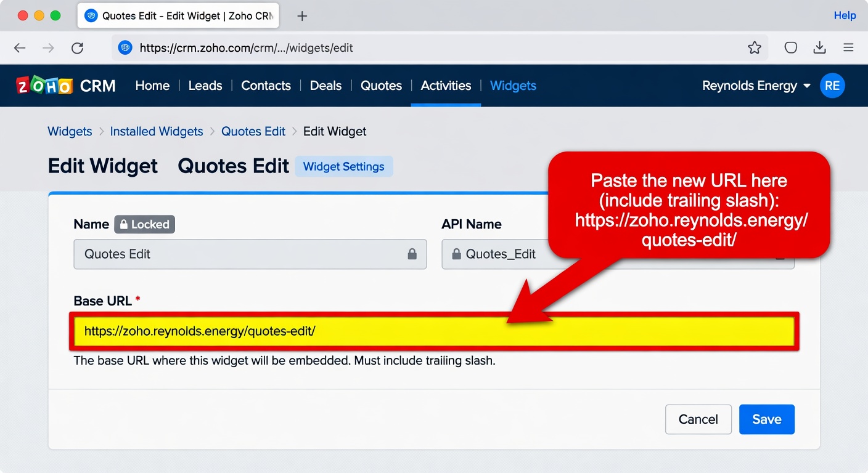Click the Base URL help text below field
The width and height of the screenshot is (868, 473).
click(x=284, y=360)
